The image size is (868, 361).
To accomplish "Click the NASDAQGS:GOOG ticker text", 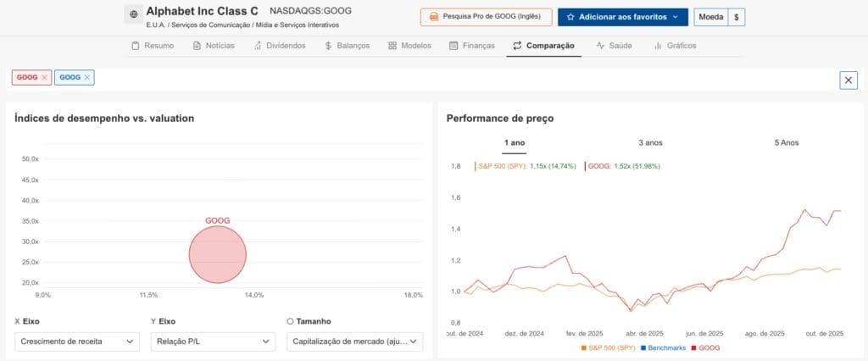I will [310, 10].
